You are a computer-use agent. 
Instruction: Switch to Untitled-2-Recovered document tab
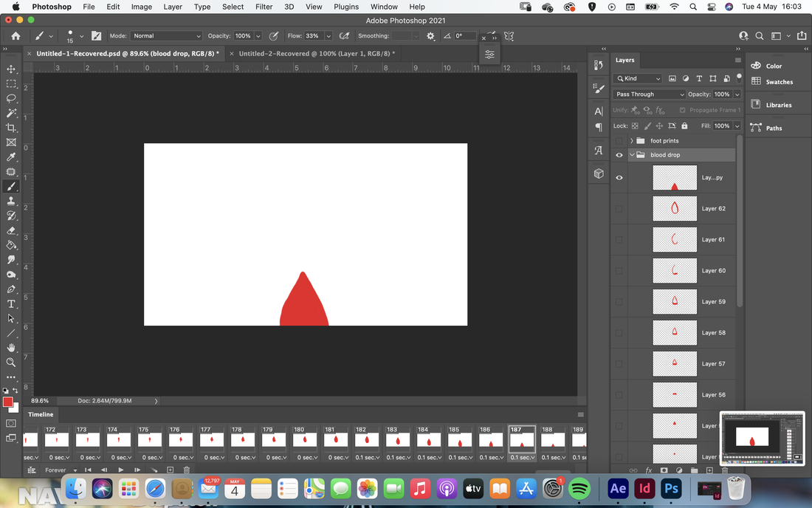317,53
